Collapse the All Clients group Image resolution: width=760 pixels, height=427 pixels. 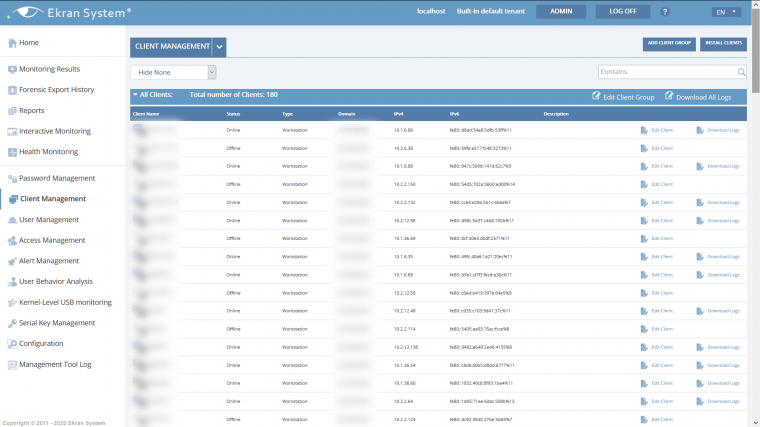[x=135, y=95]
